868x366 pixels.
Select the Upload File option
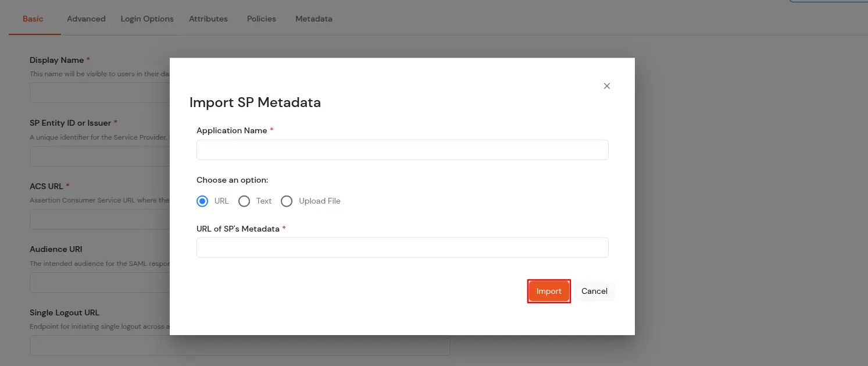[287, 201]
